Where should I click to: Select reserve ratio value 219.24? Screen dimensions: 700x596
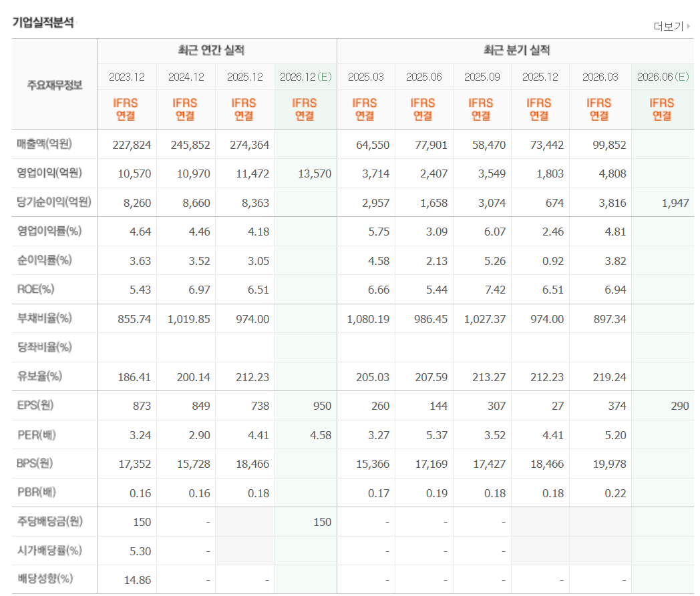(x=609, y=377)
